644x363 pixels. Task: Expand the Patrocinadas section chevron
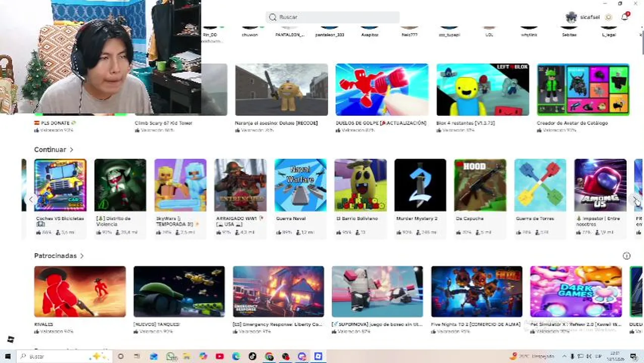pyautogui.click(x=82, y=256)
